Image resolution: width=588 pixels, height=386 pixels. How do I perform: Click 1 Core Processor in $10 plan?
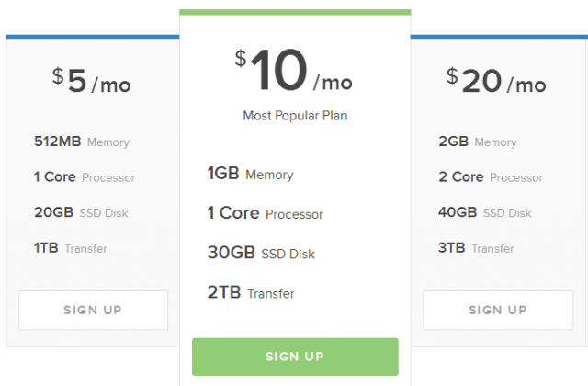point(265,214)
